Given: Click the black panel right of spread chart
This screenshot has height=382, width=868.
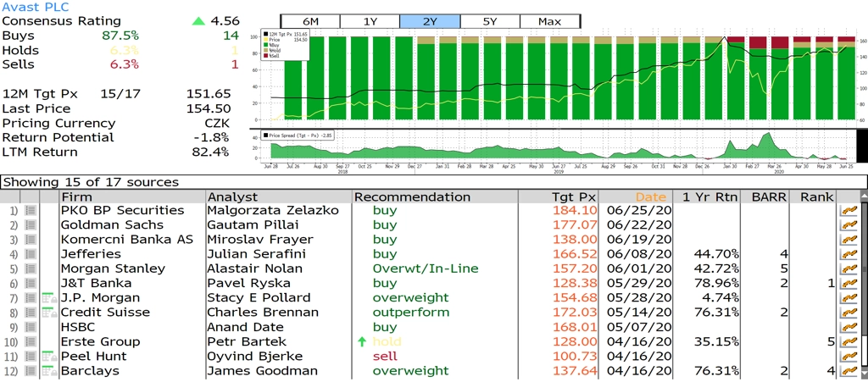Looking at the screenshot, I should coord(862,145).
